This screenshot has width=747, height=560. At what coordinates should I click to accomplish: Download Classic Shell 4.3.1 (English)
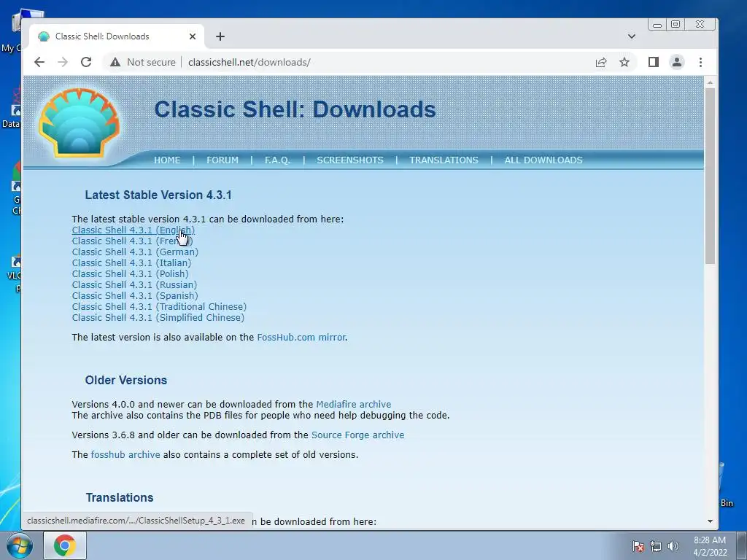(x=133, y=230)
